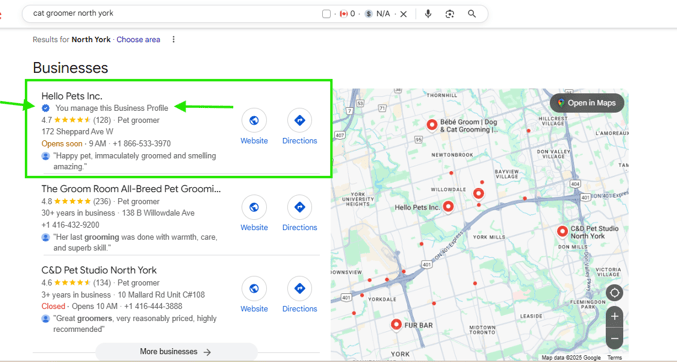The width and height of the screenshot is (677, 362).
Task: Click the phone number +1 866-533-3970
Action: (142, 143)
